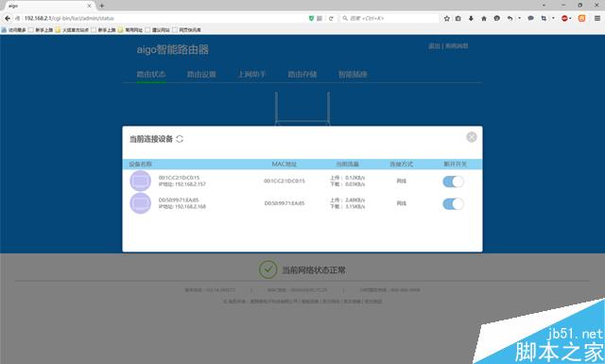Open the 火狐官方站点 bookmark folder
This screenshot has height=364, width=605.
(72, 29)
